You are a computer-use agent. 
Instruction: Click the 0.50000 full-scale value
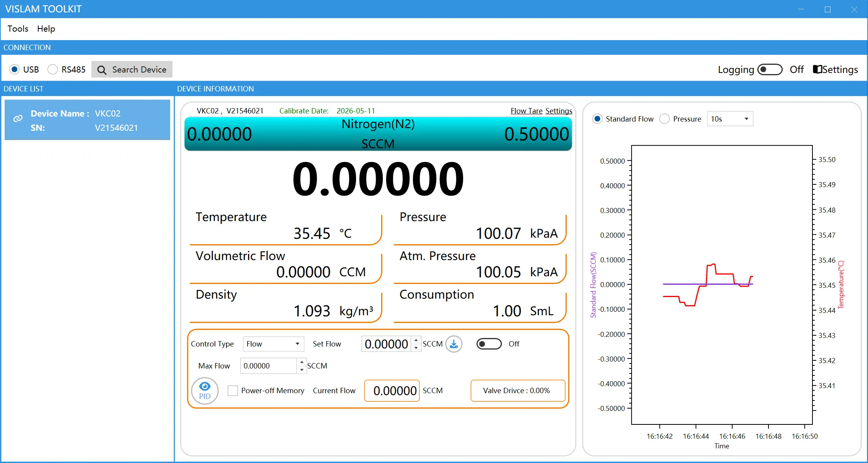pyautogui.click(x=537, y=134)
